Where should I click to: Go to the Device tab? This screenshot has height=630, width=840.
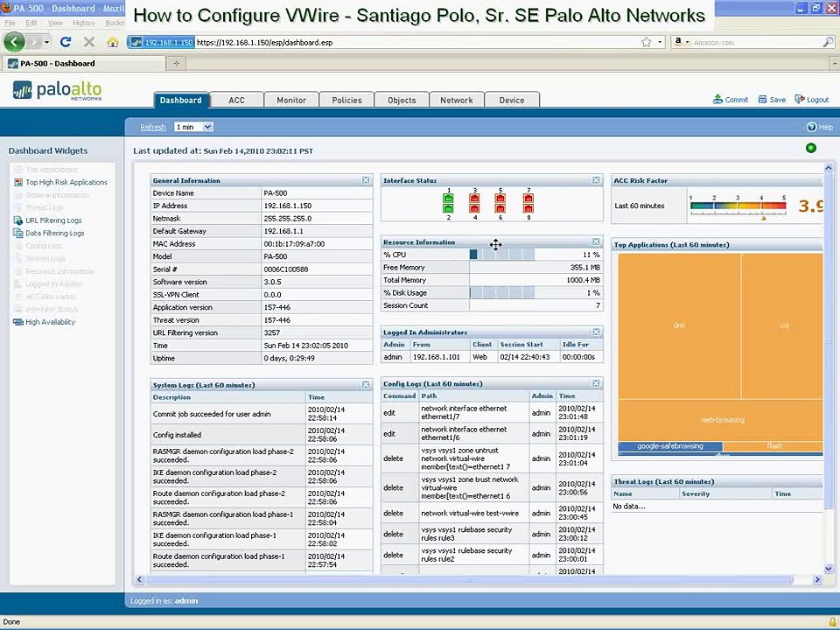tap(512, 100)
